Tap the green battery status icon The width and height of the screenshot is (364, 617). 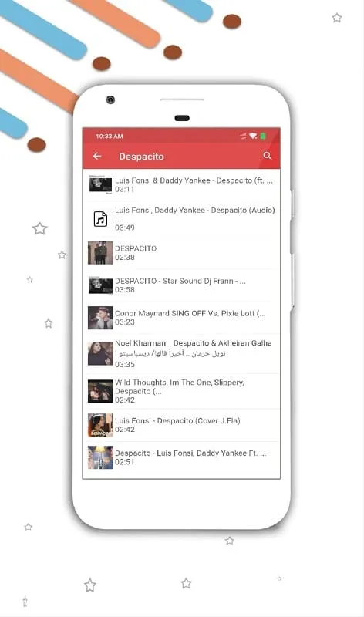(x=263, y=137)
